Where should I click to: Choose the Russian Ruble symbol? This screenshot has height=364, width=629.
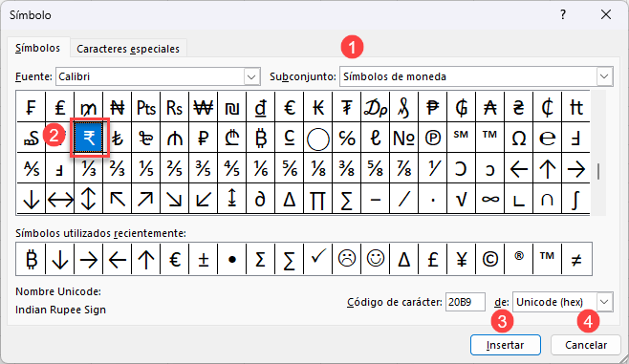click(x=204, y=139)
